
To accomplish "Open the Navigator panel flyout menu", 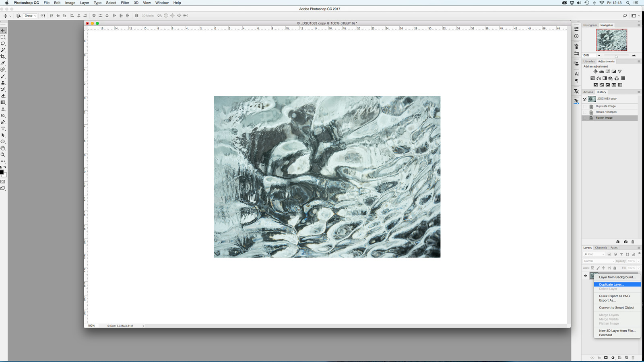I will [639, 25].
